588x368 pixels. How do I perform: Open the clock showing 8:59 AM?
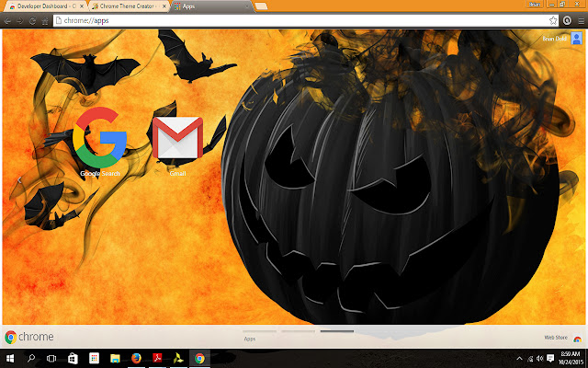point(571,358)
